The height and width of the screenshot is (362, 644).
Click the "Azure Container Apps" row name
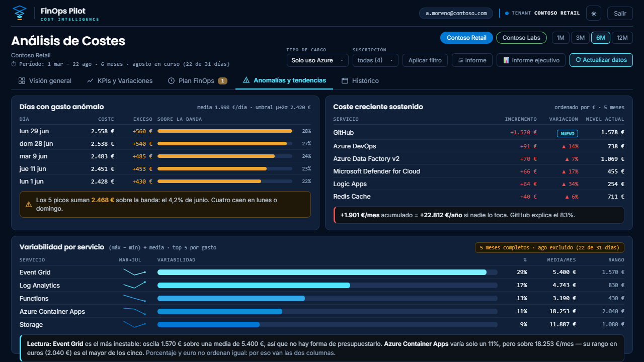click(x=52, y=312)
